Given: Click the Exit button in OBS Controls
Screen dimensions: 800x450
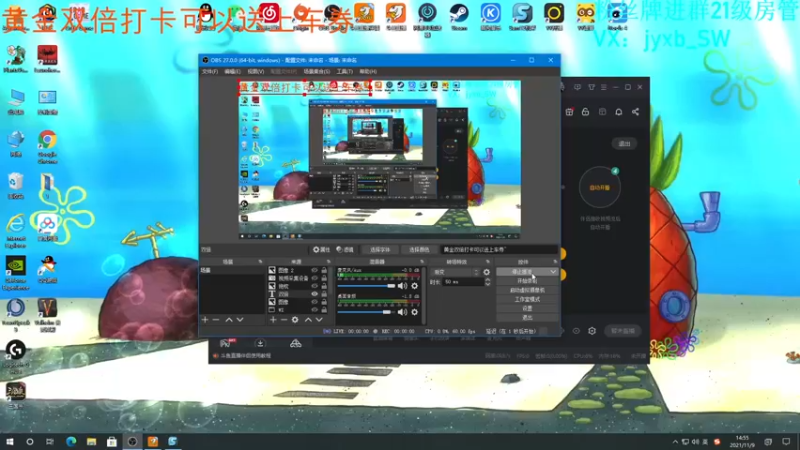Looking at the screenshot, I should (x=527, y=318).
